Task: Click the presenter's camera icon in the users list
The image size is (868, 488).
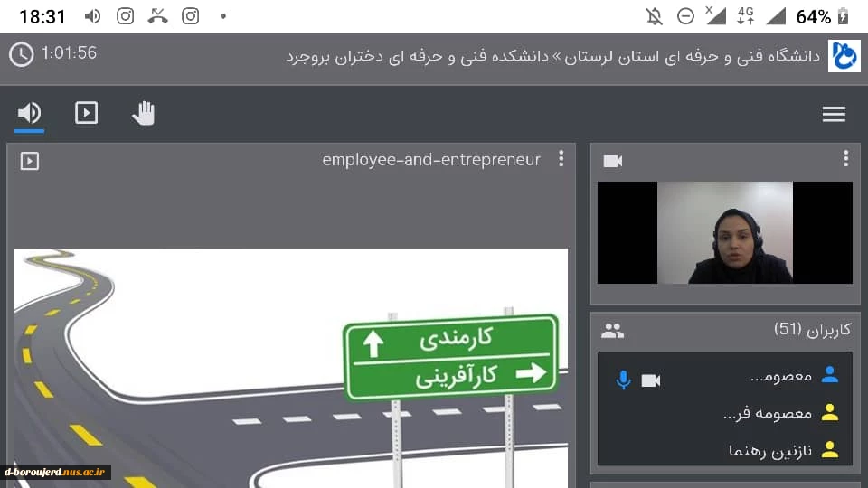Action: tap(651, 380)
